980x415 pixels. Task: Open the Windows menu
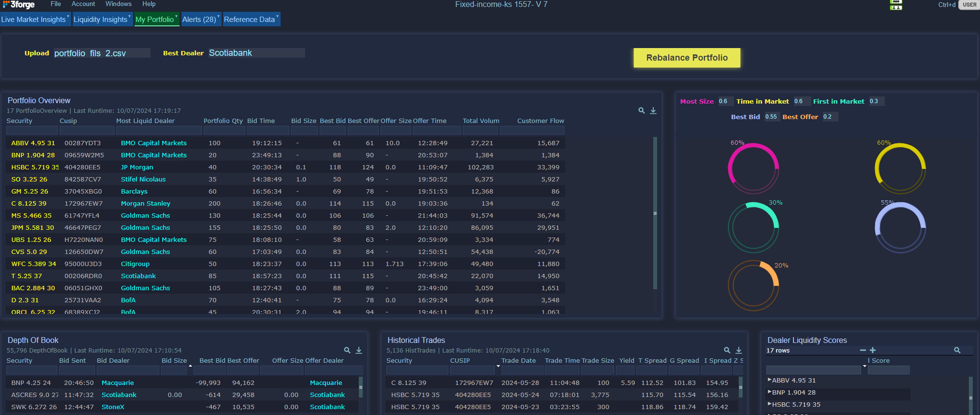tap(118, 4)
